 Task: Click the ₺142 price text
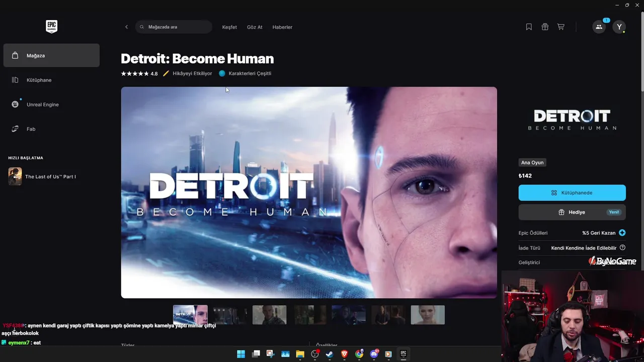tap(525, 176)
